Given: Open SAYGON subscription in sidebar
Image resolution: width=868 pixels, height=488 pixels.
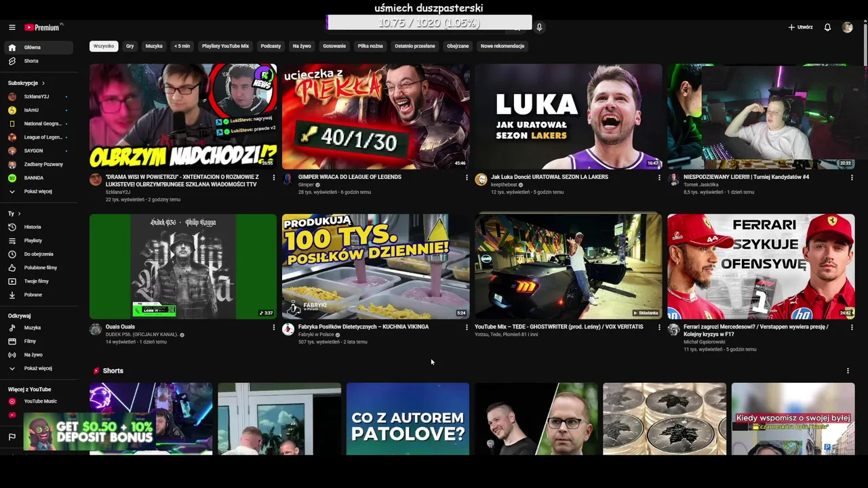Looking at the screenshot, I should tap(38, 151).
